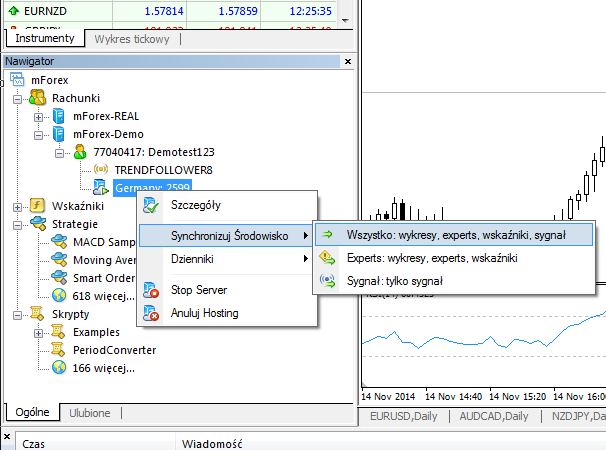
Task: Click green arrow icon beside Wszystko option
Action: [327, 234]
